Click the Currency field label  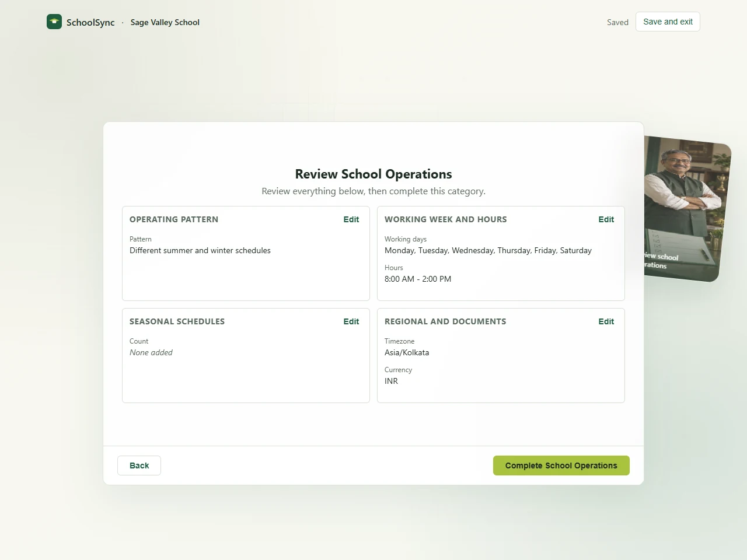pos(398,370)
